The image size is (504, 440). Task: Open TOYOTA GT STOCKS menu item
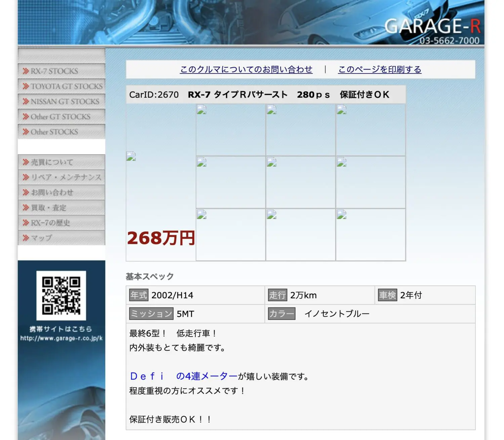[x=61, y=86]
